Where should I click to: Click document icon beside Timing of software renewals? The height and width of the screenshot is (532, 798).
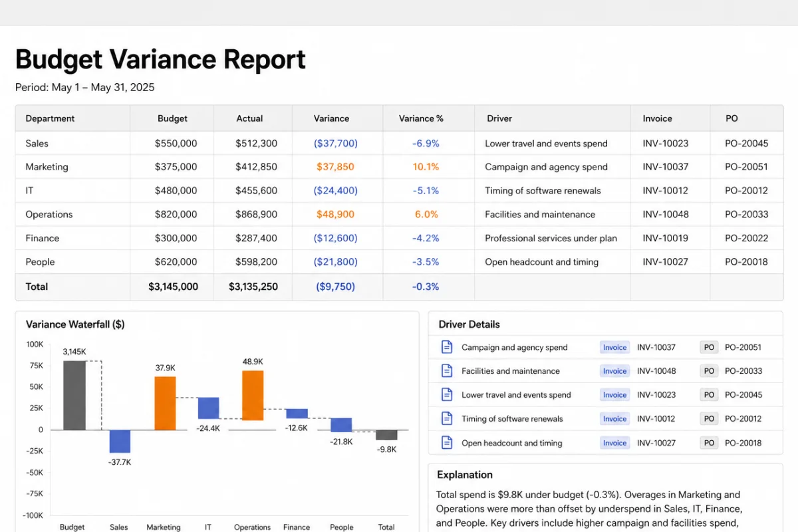tap(447, 419)
